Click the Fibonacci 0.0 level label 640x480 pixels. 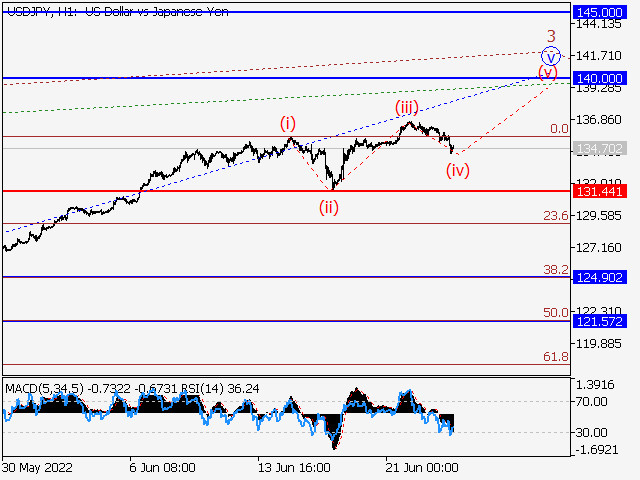coord(559,129)
